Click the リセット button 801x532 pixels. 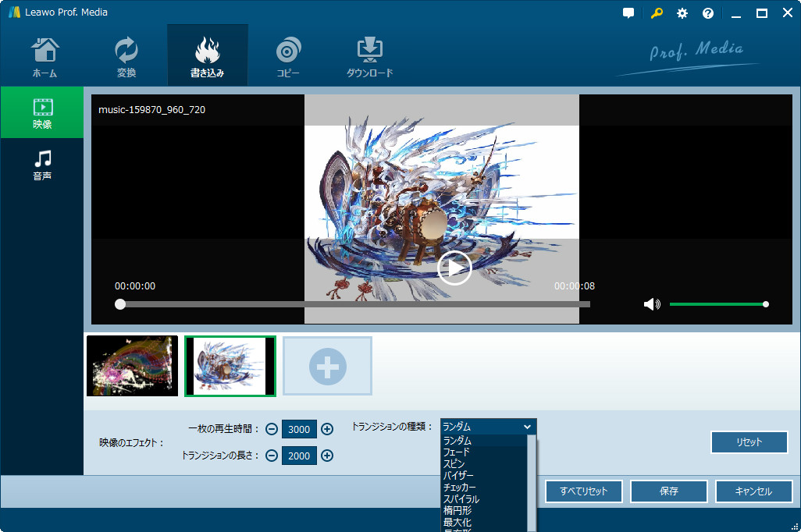749,442
